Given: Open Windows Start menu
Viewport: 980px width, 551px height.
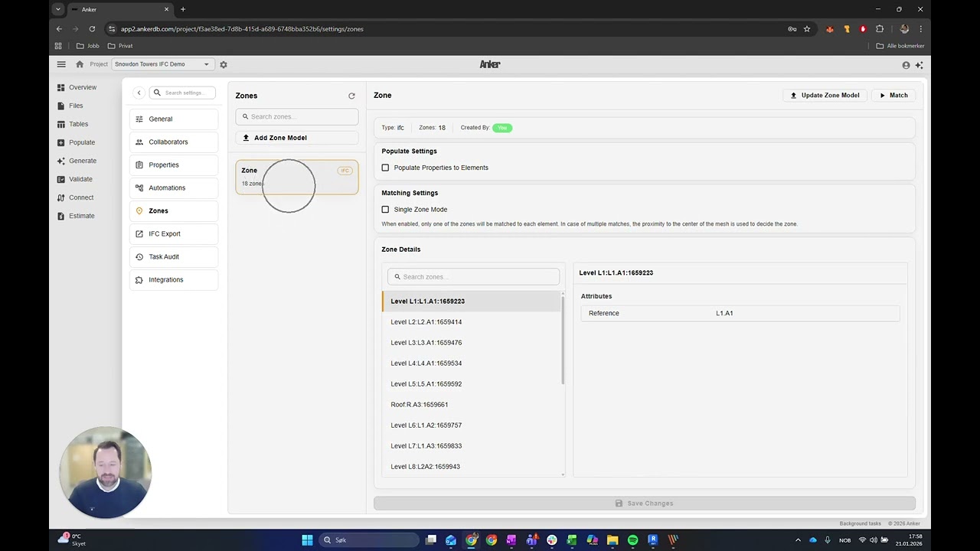Looking at the screenshot, I should pos(307,540).
